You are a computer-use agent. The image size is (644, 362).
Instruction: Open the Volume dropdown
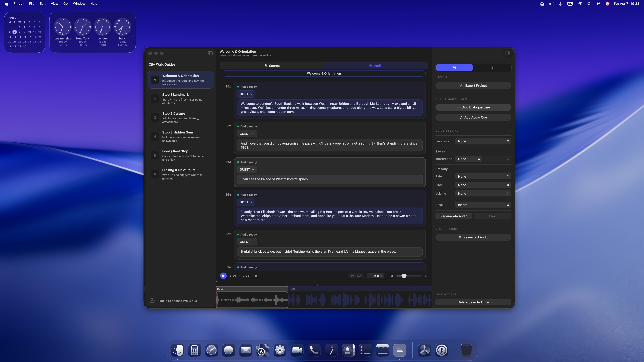483,194
